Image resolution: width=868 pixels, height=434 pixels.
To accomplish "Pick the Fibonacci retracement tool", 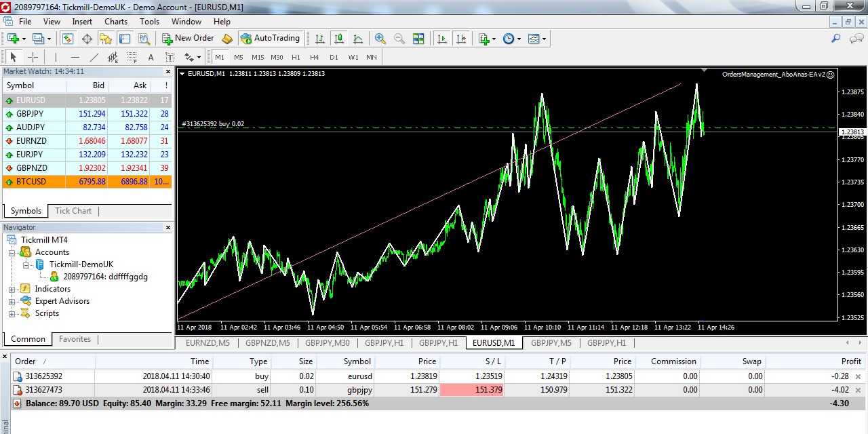I will tap(132, 57).
